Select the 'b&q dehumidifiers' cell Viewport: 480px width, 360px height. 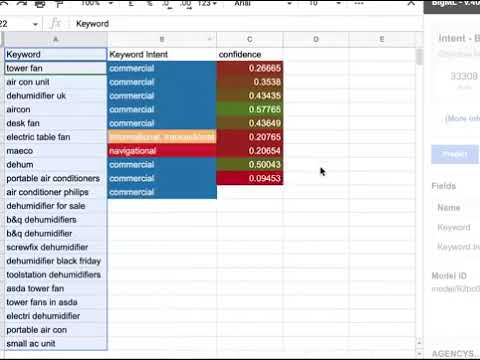tap(55, 220)
